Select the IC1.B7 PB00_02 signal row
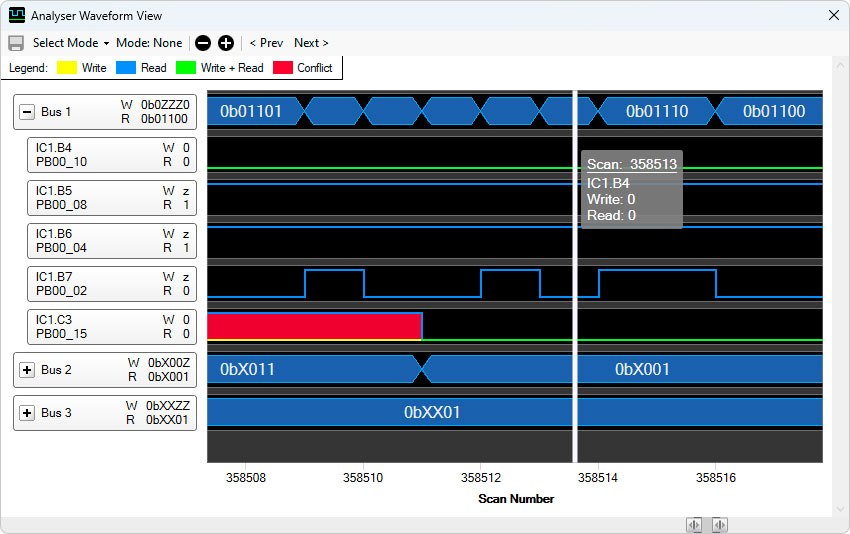850x534 pixels. coord(111,284)
